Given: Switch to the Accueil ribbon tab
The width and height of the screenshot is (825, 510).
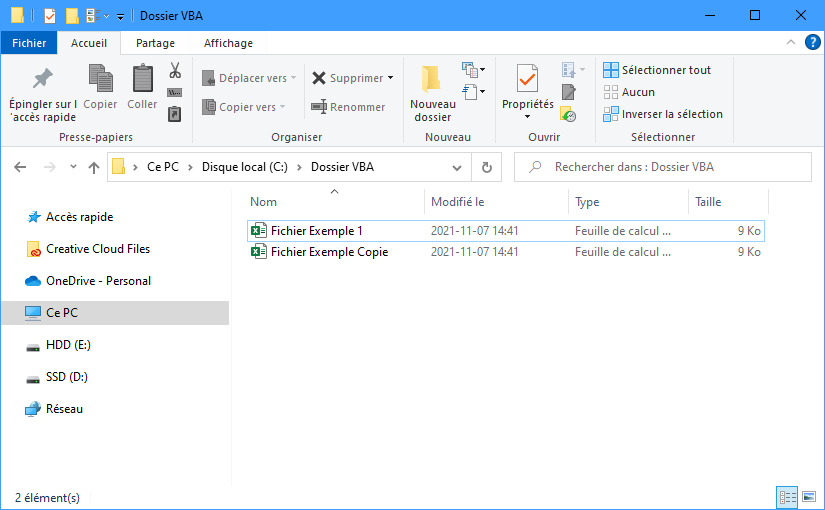Looking at the screenshot, I should pyautogui.click(x=89, y=43).
